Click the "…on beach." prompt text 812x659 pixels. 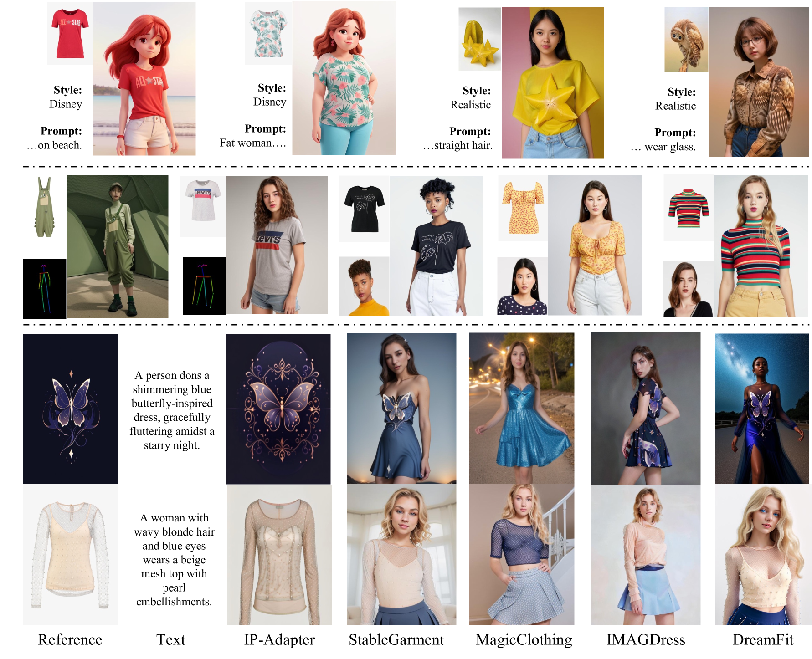point(54,145)
